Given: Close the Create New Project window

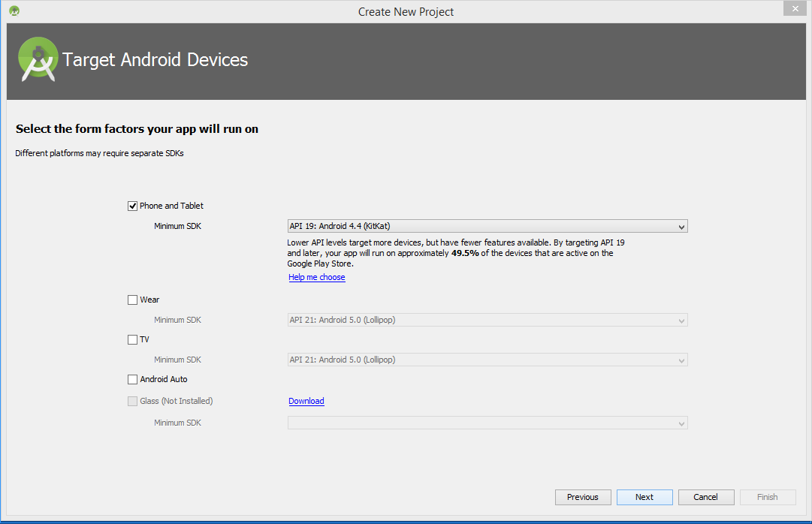Looking at the screenshot, I should [x=794, y=9].
